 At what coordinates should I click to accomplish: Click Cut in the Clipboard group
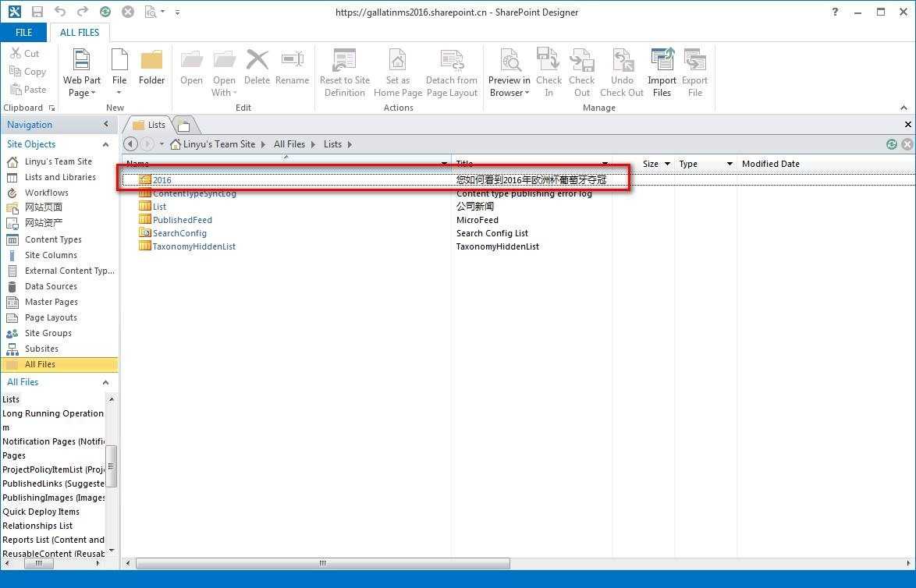tap(24, 53)
